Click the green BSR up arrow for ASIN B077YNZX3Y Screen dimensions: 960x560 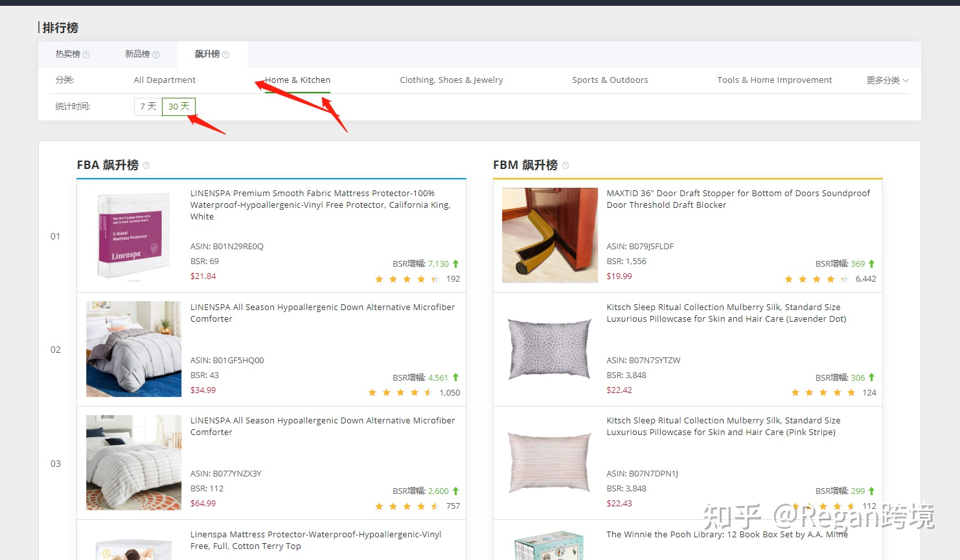point(455,491)
